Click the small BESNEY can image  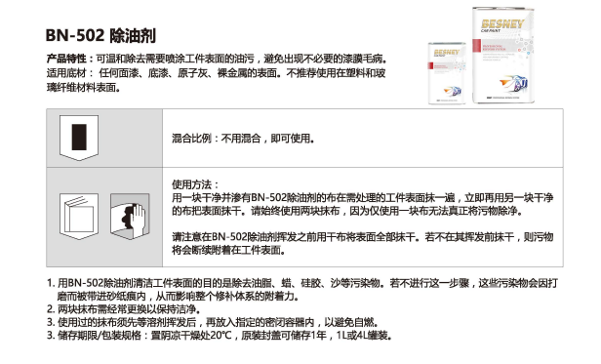click(447, 73)
